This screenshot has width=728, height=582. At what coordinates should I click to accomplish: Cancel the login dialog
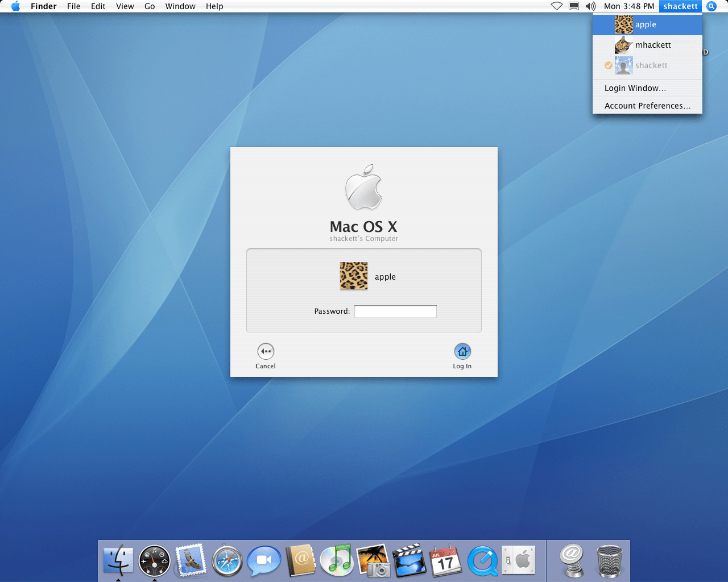[266, 352]
